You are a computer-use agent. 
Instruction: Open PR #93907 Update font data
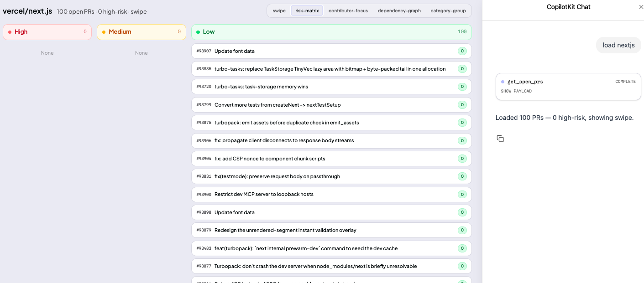pos(331,51)
